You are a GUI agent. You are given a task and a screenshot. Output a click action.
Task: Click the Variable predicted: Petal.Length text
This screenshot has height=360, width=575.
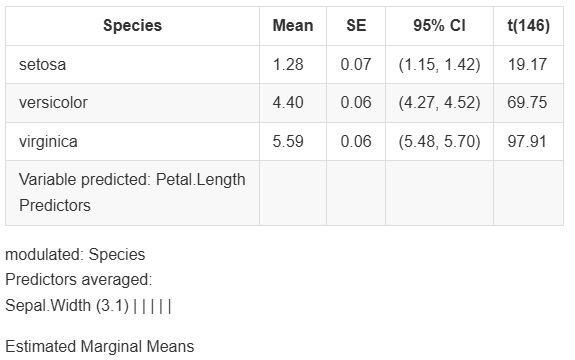point(132,180)
